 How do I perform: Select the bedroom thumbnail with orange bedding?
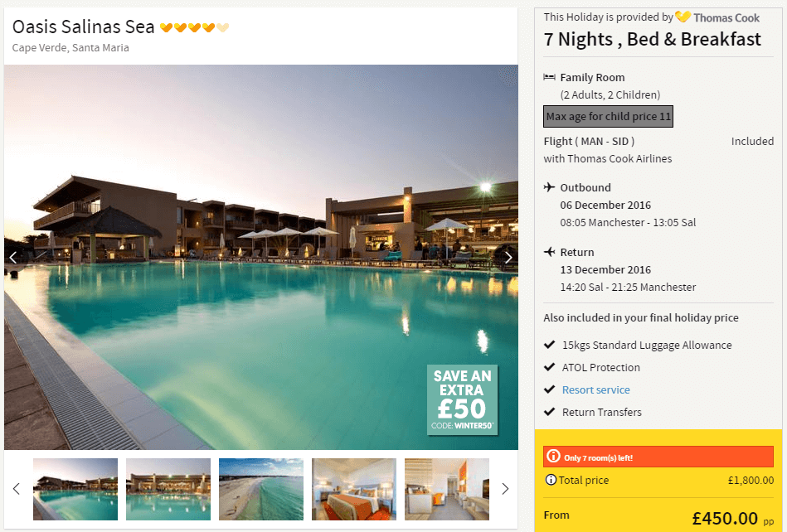pos(354,489)
